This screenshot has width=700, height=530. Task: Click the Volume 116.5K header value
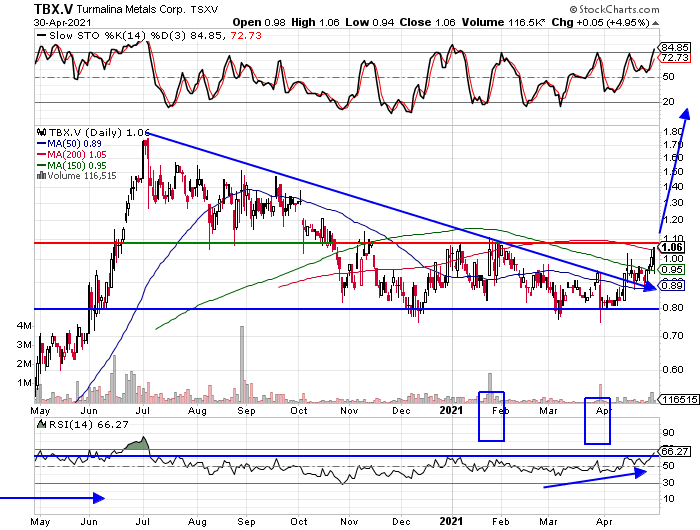[504, 22]
